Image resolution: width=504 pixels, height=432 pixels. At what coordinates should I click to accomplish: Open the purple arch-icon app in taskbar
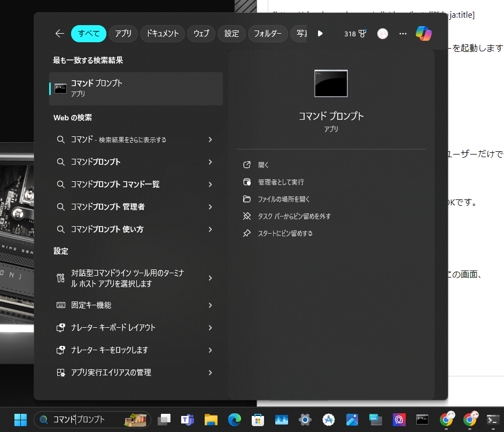[399, 420]
